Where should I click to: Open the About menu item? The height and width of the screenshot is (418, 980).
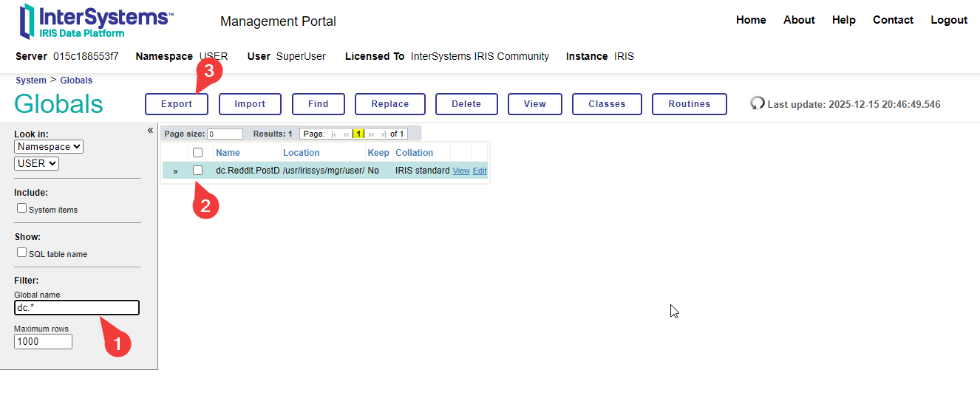click(x=799, y=20)
